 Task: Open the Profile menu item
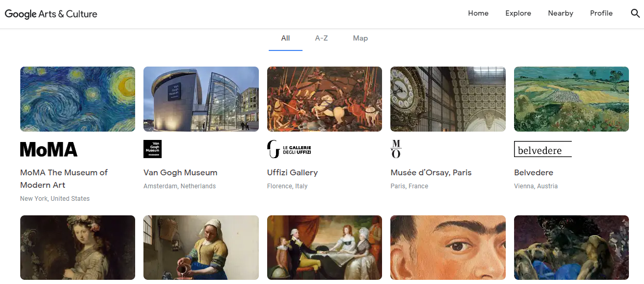(x=601, y=14)
